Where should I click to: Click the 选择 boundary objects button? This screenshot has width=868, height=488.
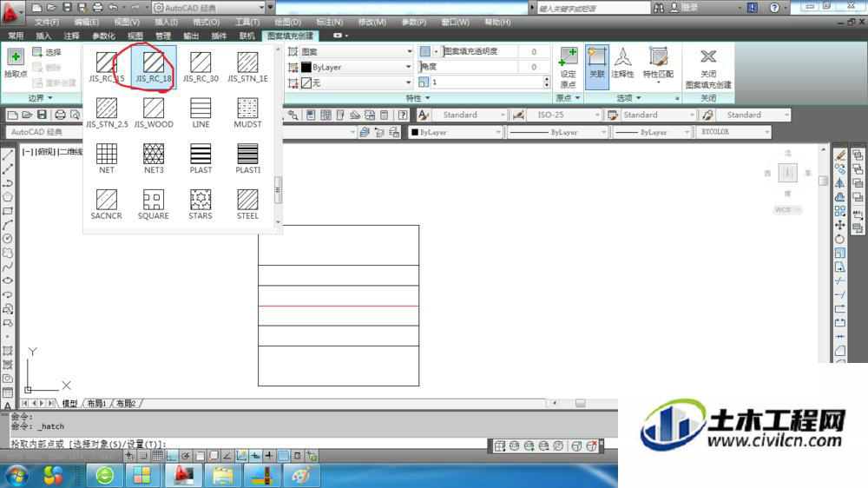coord(47,52)
